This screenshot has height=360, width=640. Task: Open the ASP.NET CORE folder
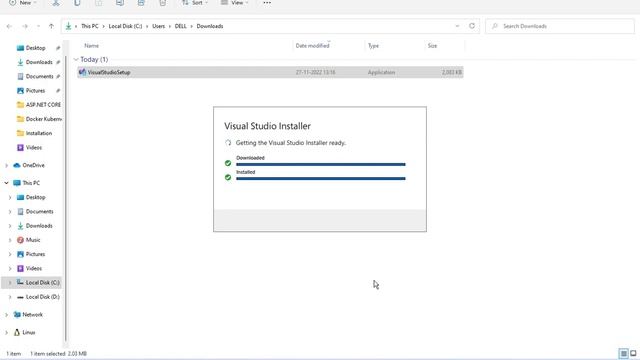tap(39, 105)
